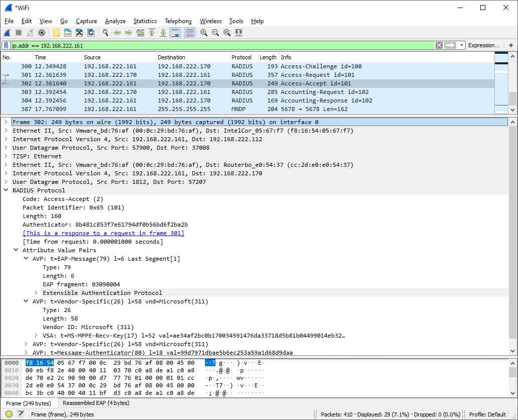Screen dimensions: 518x420
Task: Open expert information status circle icon
Action: pyautogui.click(x=9, y=414)
